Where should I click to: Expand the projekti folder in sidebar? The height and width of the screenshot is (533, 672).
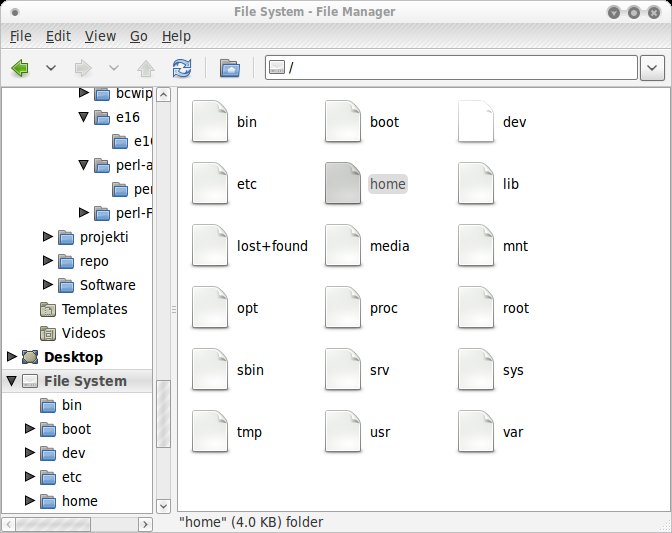coord(47,237)
